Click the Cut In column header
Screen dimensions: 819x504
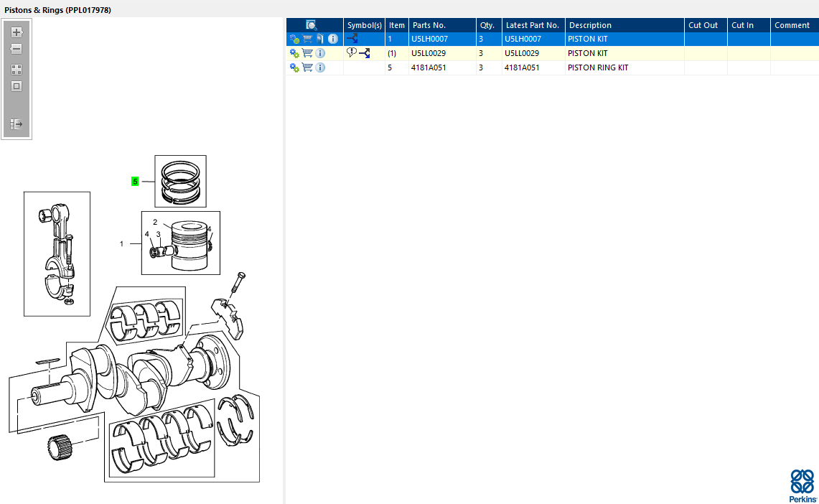(749, 25)
